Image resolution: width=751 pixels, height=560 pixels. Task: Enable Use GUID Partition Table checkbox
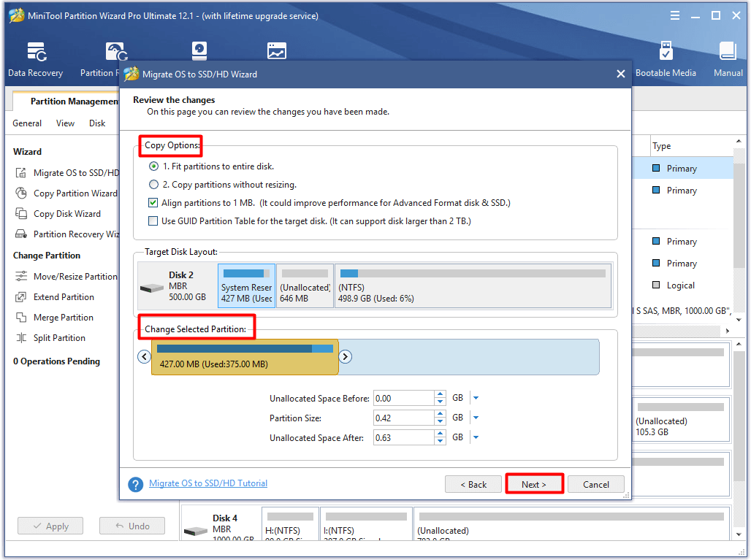[x=153, y=220]
